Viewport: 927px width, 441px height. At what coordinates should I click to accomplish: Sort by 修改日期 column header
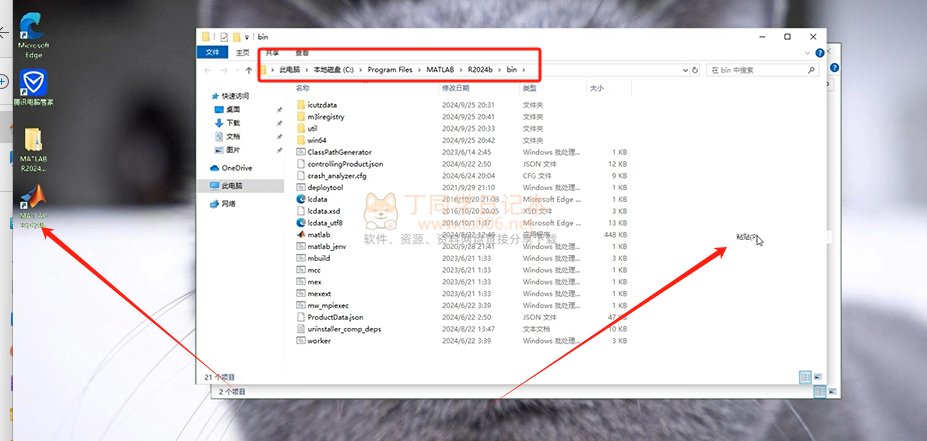tap(455, 88)
